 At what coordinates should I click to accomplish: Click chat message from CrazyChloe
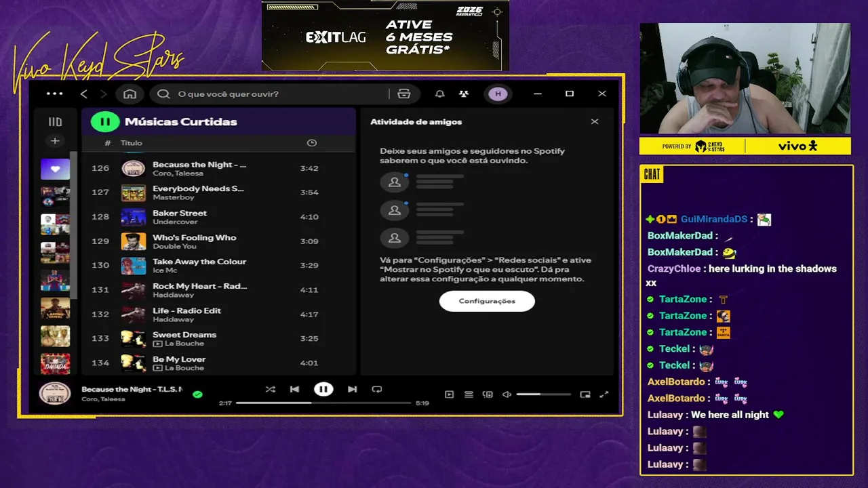pyautogui.click(x=742, y=275)
